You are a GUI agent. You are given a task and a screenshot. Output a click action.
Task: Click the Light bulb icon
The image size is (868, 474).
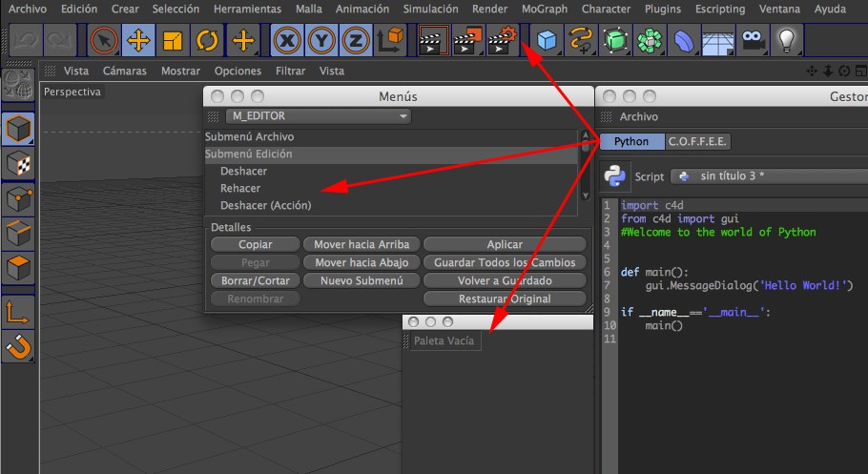point(786,41)
